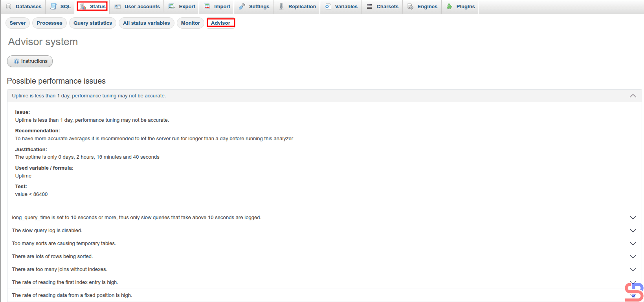The image size is (644, 302).
Task: Click the Engines tab icon
Action: click(410, 7)
